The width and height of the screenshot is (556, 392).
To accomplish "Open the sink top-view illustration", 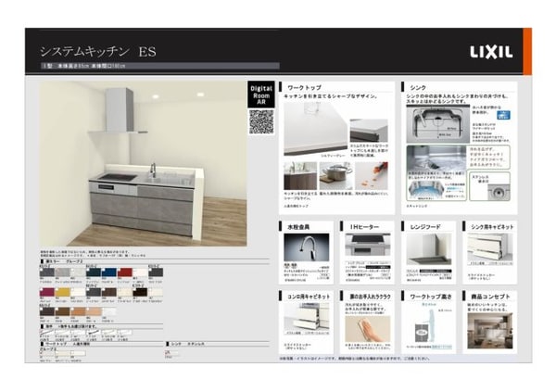I will pyautogui.click(x=438, y=124).
